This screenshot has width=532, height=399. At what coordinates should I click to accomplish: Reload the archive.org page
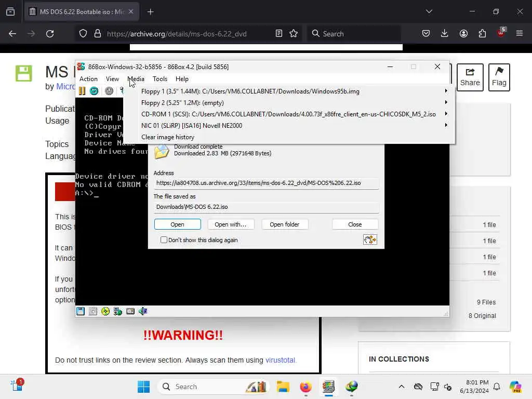click(x=50, y=34)
